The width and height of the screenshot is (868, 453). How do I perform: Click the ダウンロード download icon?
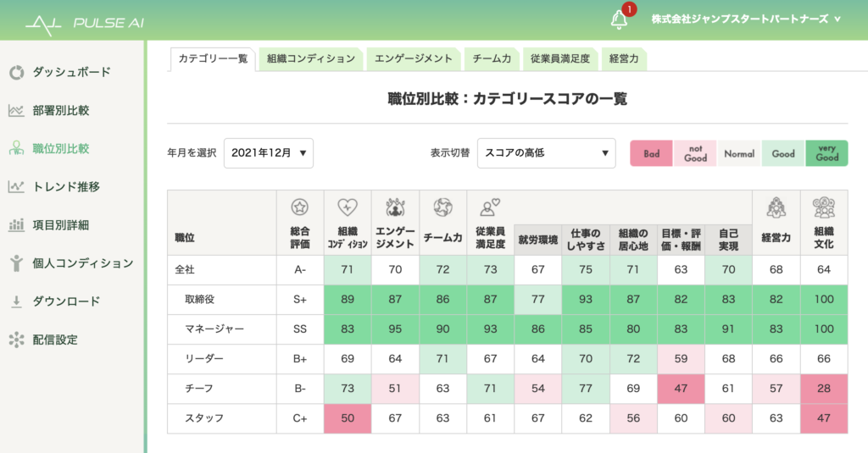point(16,301)
